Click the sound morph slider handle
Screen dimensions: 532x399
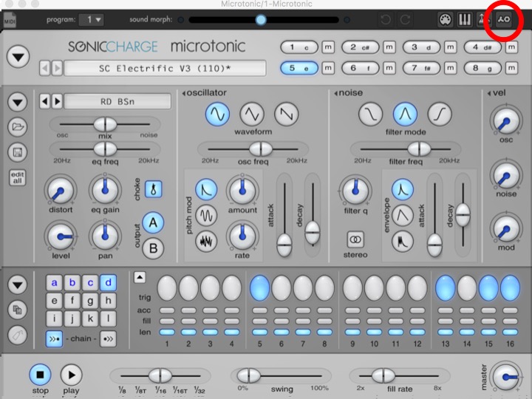[x=261, y=20]
